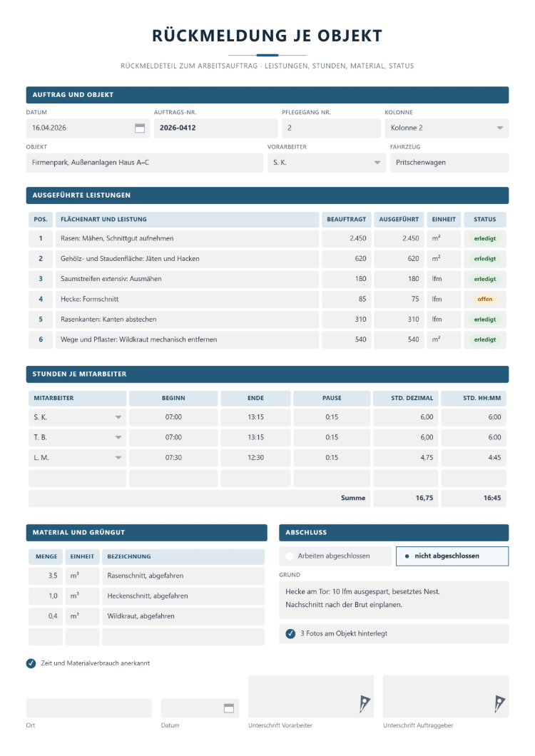The width and height of the screenshot is (535, 756).
Task: Click Ausgeführt value 2.450 for Rasen
Action: pyautogui.click(x=399, y=239)
